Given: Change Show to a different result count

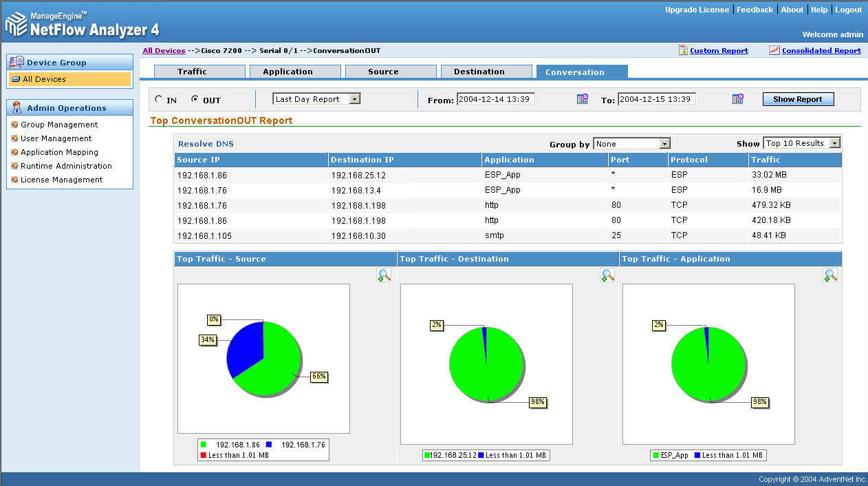Looking at the screenshot, I should 836,142.
